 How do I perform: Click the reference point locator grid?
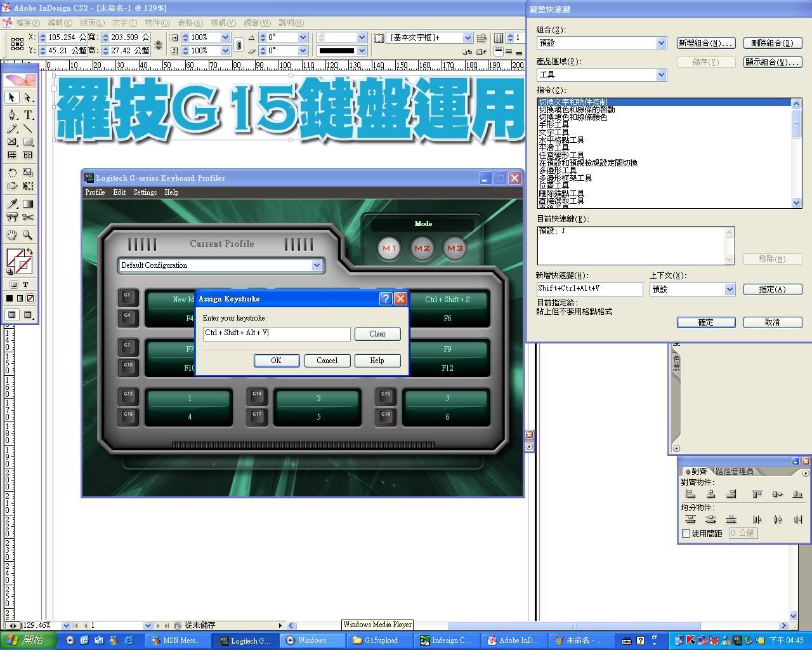click(x=18, y=44)
